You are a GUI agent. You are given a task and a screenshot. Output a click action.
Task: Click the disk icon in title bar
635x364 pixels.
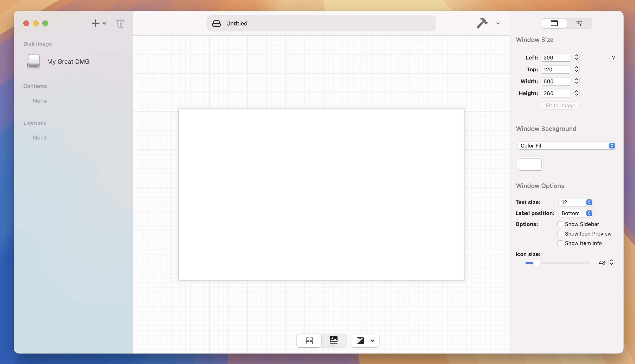click(x=216, y=23)
